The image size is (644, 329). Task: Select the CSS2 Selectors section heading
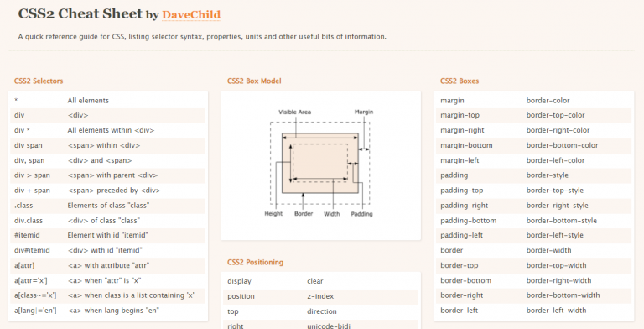39,81
